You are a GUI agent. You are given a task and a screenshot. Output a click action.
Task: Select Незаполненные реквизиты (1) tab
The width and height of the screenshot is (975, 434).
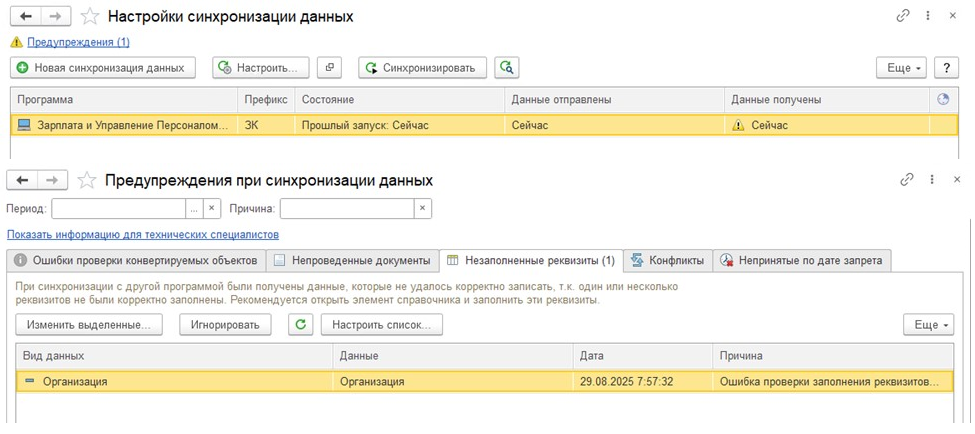(x=531, y=261)
